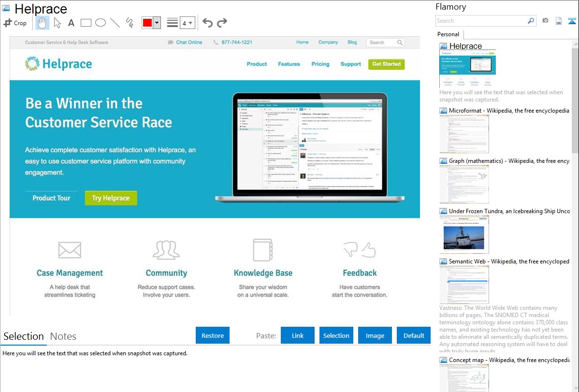Click the line thickness icon
The width and height of the screenshot is (579, 392).
(x=173, y=23)
